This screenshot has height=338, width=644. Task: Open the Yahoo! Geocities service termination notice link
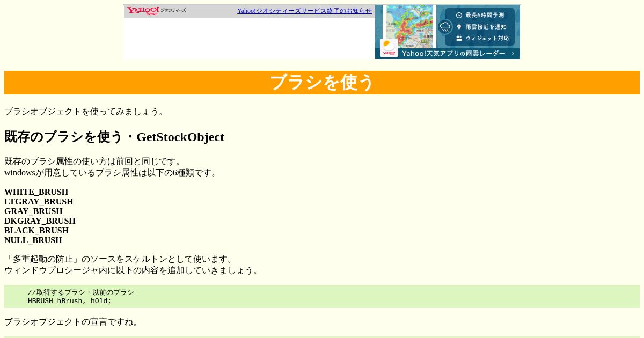pyautogui.click(x=304, y=11)
